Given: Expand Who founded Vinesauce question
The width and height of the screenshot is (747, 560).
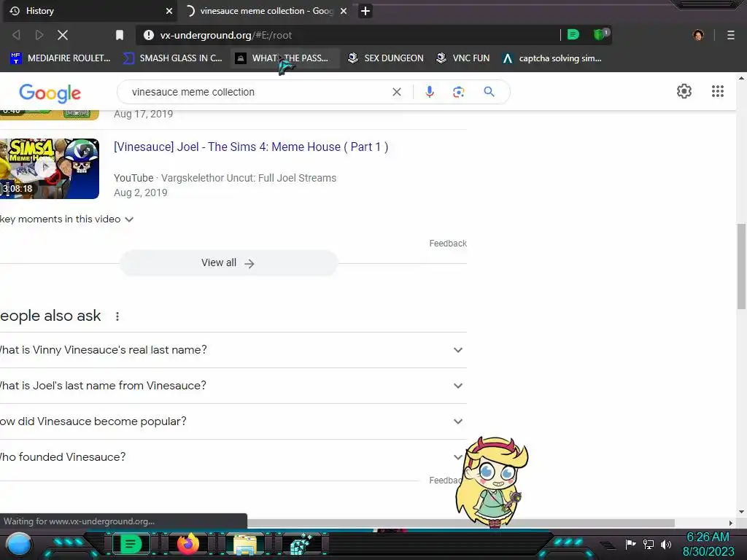Looking at the screenshot, I should pos(233,457).
